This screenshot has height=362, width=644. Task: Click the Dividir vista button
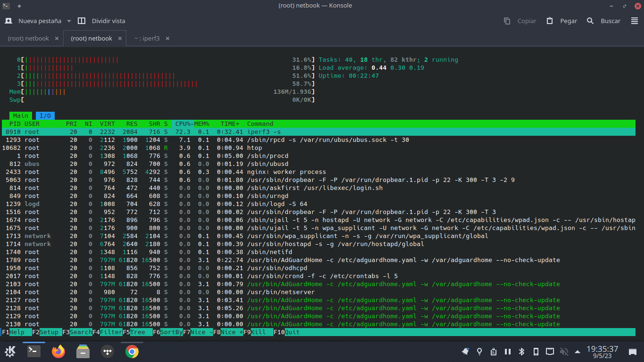point(101,21)
